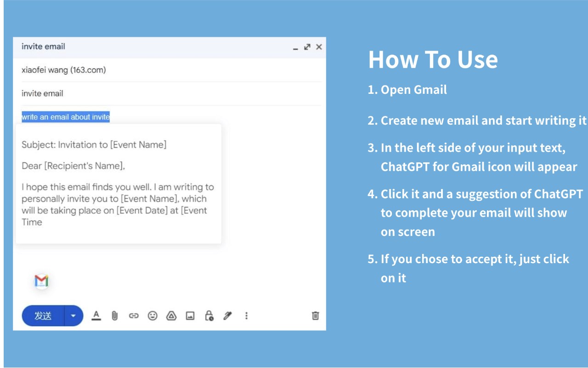This screenshot has width=588, height=368.
Task: Toggle confidential mode lock icon
Action: point(209,316)
